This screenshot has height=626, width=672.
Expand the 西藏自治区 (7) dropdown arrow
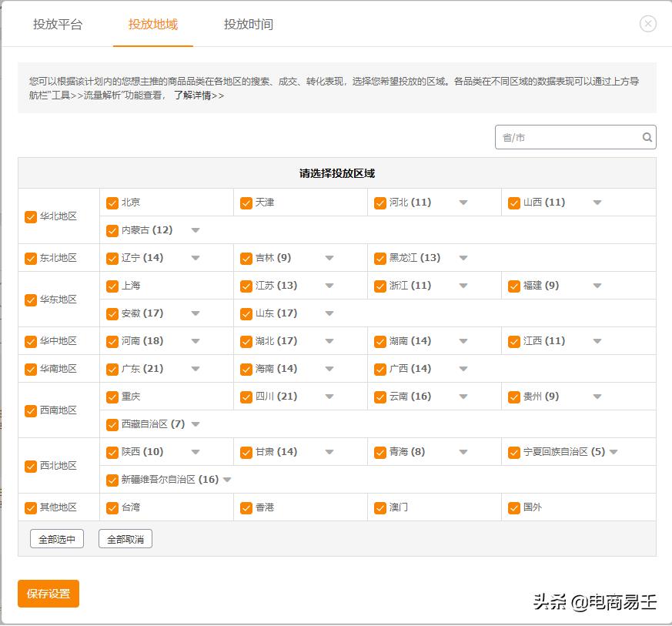point(196,424)
